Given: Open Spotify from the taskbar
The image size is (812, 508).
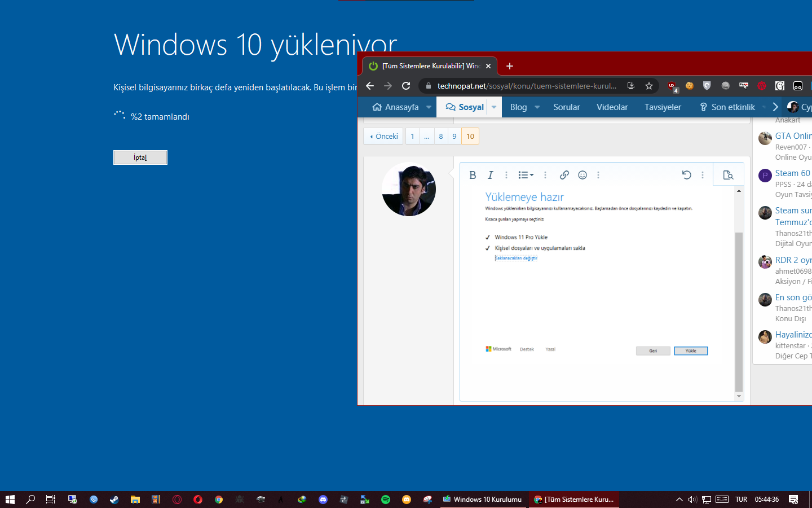Looking at the screenshot, I should pyautogui.click(x=386, y=500).
